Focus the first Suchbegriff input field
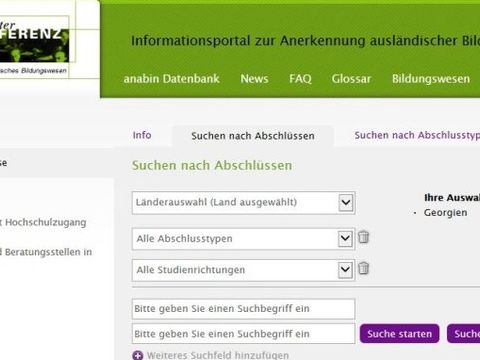480x360 pixels. coord(243,309)
